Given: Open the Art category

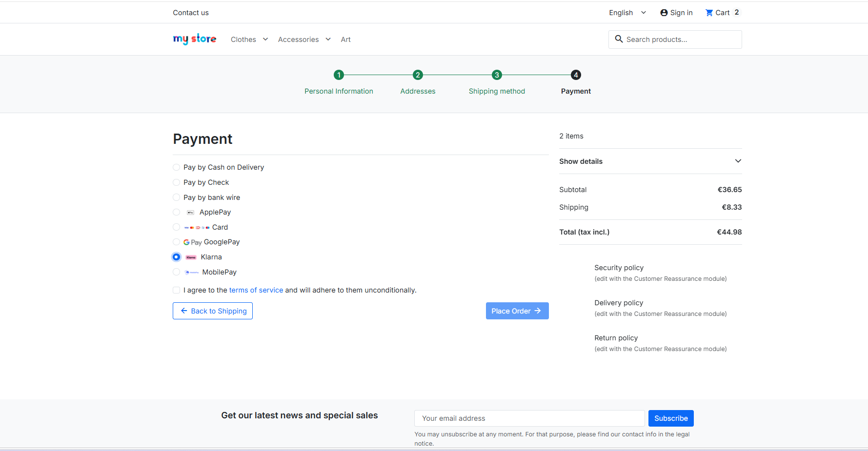Looking at the screenshot, I should [345, 39].
